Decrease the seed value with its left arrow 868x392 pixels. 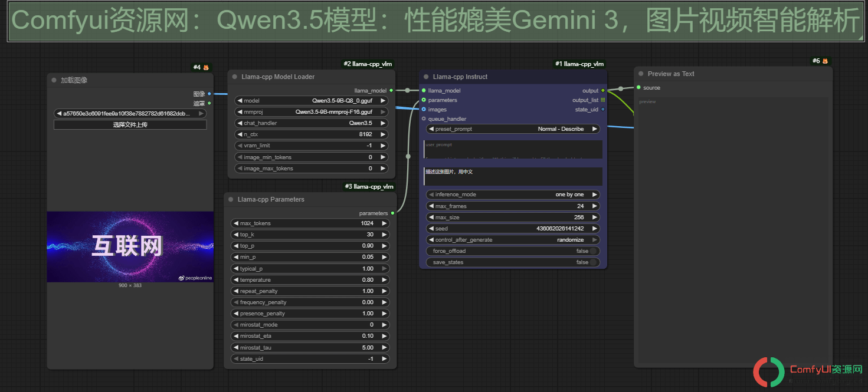coord(431,229)
